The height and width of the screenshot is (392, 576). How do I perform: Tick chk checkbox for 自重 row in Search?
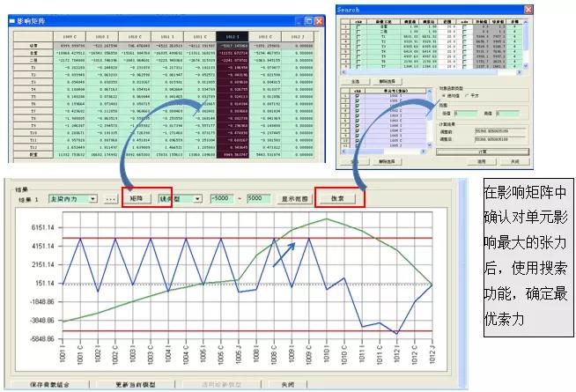point(358,26)
